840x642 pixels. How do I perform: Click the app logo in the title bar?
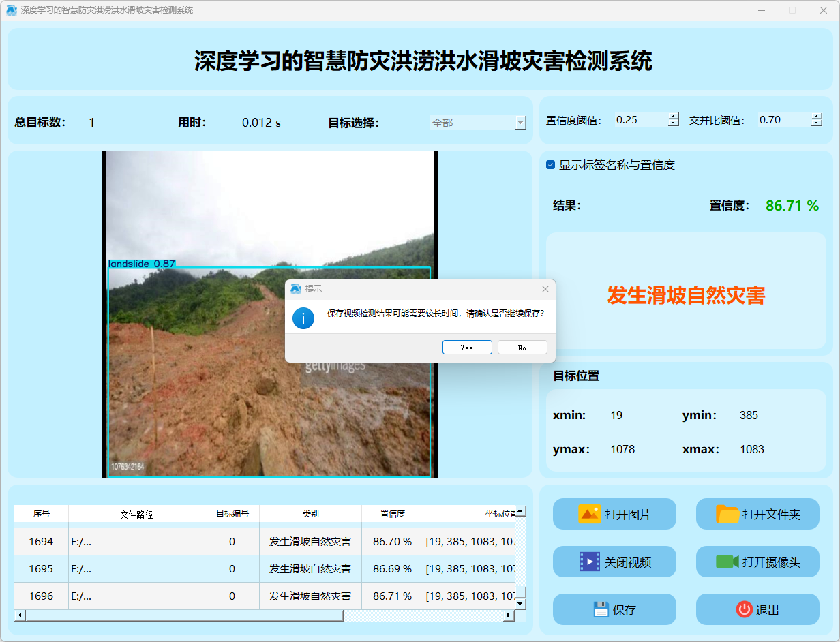click(x=12, y=10)
